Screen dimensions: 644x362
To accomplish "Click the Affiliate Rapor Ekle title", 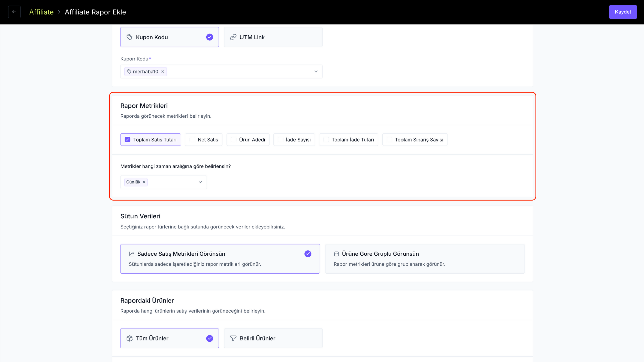I will click(95, 12).
